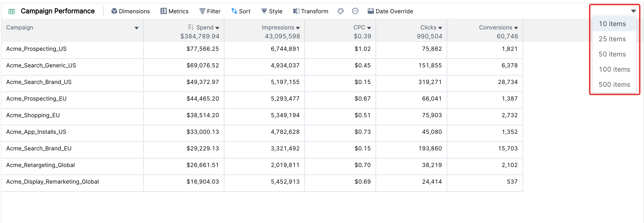Click the color palette icon
Viewport: 644px width, 223px height.
pos(341,11)
